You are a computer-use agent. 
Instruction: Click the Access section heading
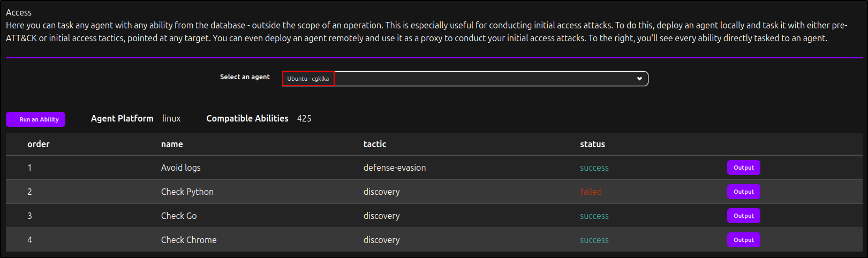19,12
